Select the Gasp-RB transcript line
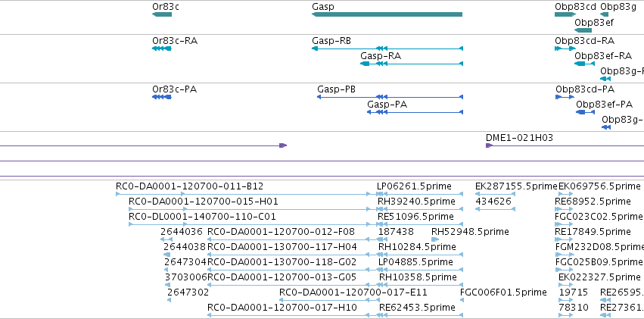This screenshot has width=644, height=319. (x=387, y=48)
